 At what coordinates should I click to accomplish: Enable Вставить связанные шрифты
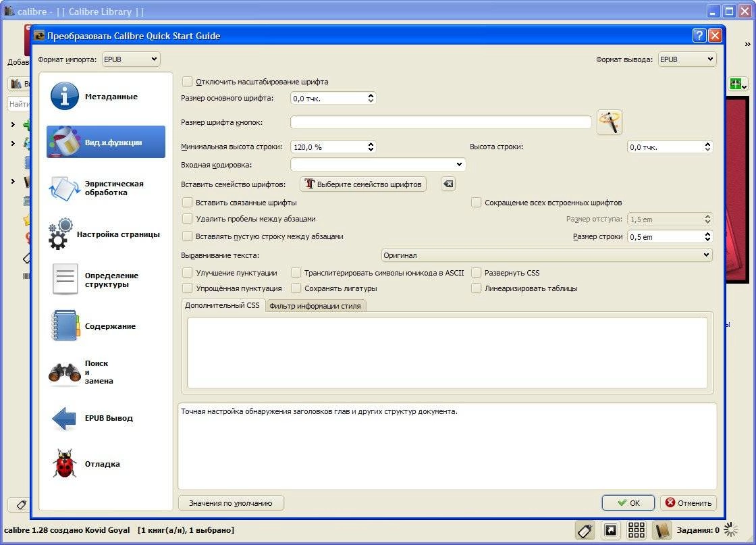187,203
